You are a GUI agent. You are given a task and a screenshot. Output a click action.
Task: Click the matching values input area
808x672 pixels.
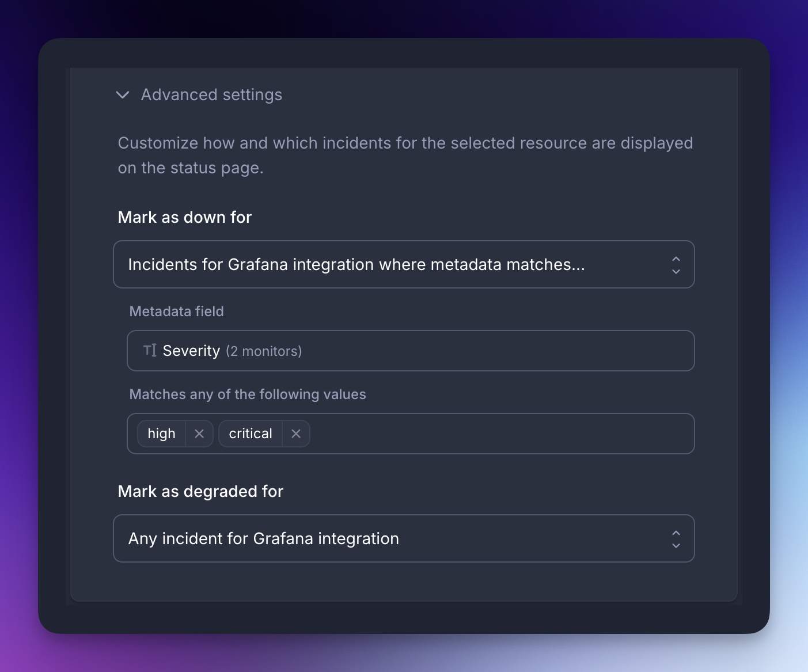point(490,434)
